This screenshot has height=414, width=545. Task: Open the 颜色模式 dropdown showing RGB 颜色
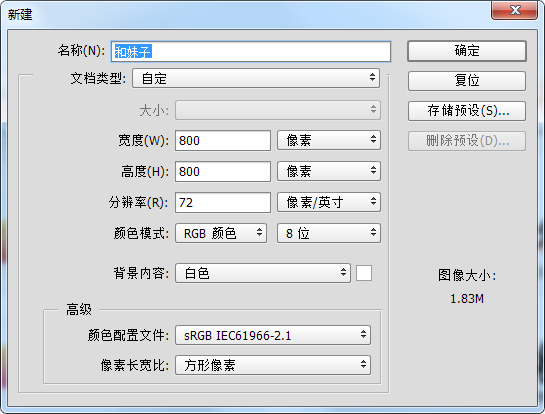click(x=221, y=233)
